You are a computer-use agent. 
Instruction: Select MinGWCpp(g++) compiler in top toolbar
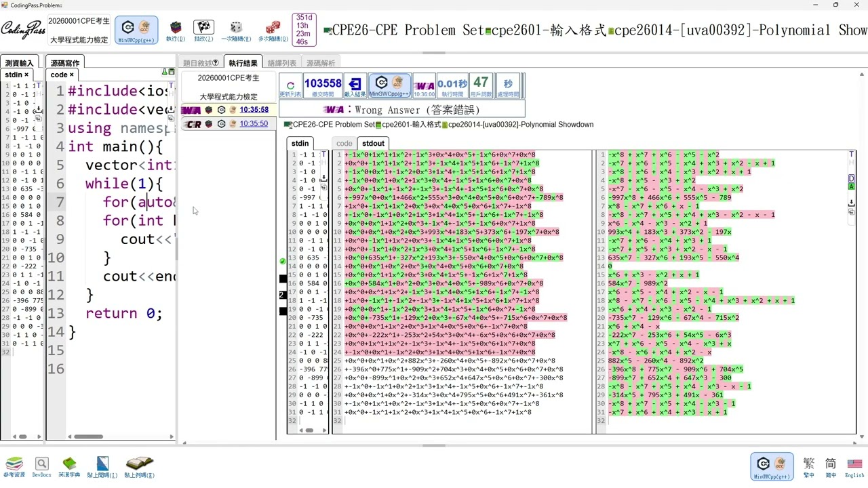point(136,30)
